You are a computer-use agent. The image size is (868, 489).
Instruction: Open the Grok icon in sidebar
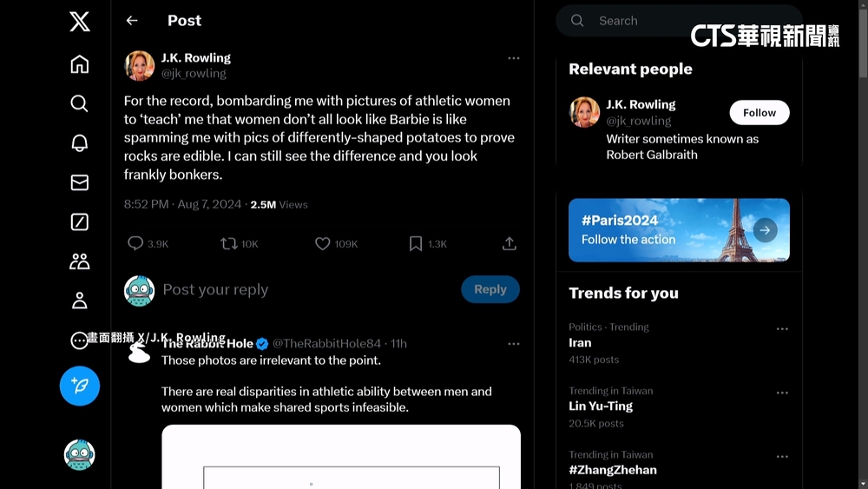point(79,222)
